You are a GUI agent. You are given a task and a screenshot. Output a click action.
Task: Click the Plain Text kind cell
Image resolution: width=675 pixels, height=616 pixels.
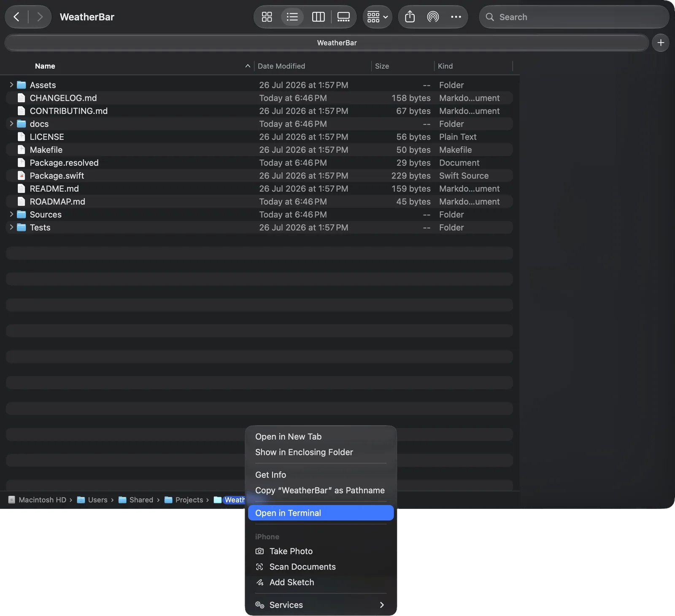point(458,137)
